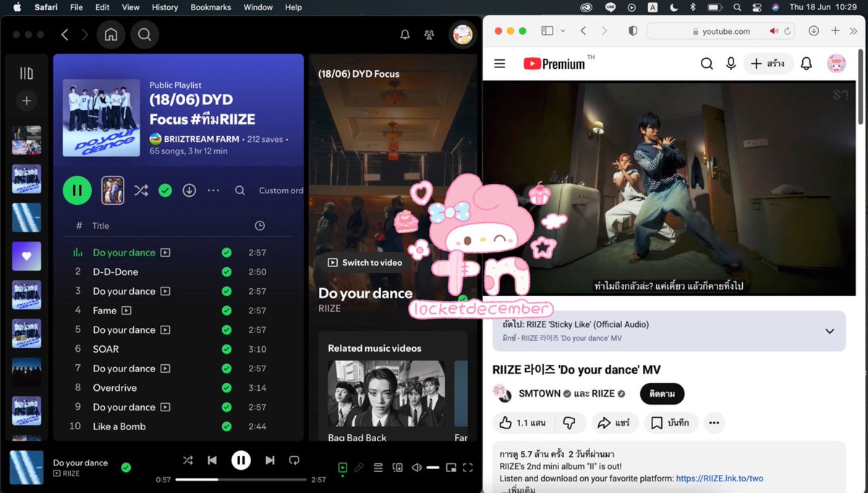Toggle saved check for Overdrive
The height and width of the screenshot is (493, 868).
(226, 387)
